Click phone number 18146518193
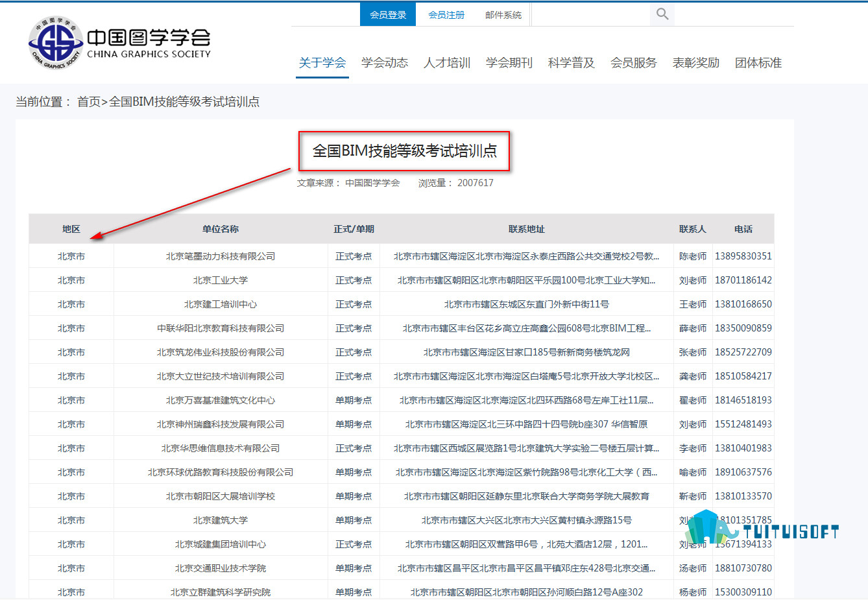868x600 pixels. pos(743,400)
